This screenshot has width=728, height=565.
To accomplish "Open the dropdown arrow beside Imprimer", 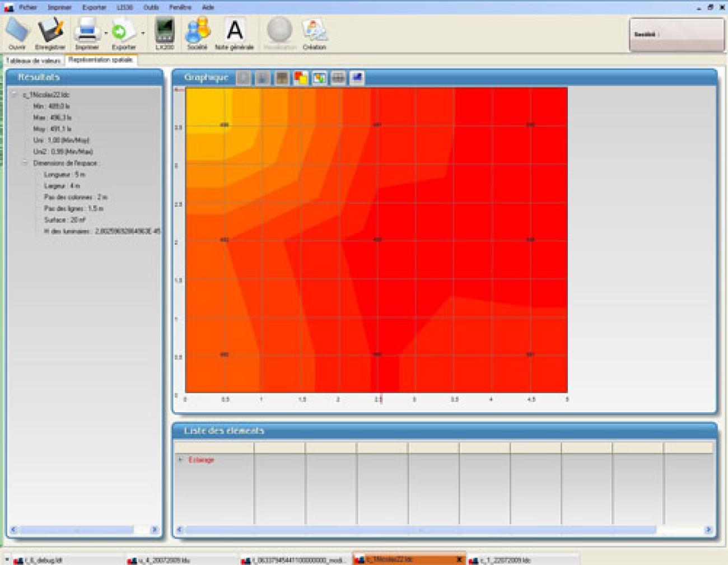I will 106,34.
